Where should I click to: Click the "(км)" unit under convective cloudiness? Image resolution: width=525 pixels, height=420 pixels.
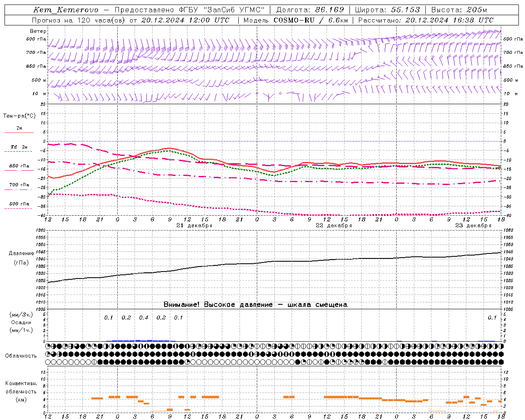tap(21, 399)
